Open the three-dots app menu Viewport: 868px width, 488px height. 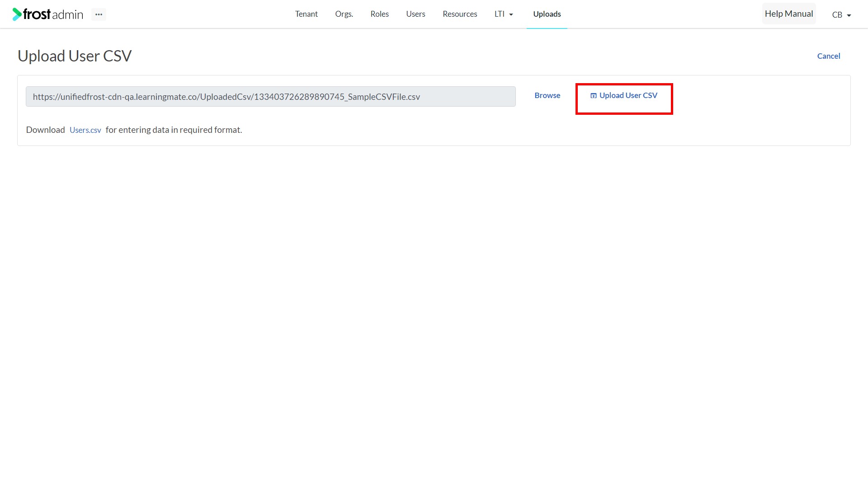[x=99, y=14]
